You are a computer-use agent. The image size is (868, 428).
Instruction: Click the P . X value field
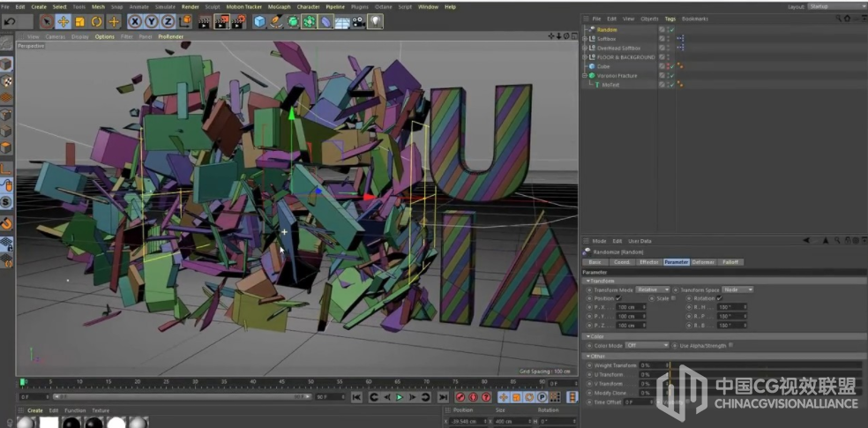631,307
